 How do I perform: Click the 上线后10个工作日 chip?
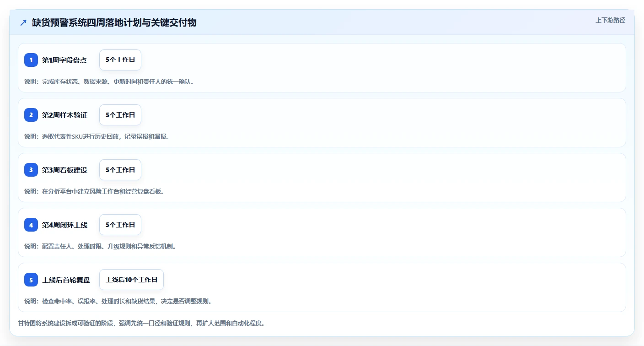point(131,280)
